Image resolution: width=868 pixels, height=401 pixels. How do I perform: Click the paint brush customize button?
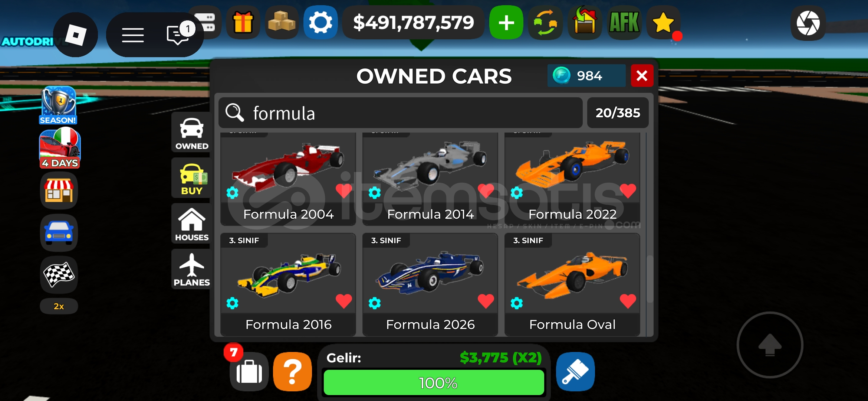click(575, 372)
